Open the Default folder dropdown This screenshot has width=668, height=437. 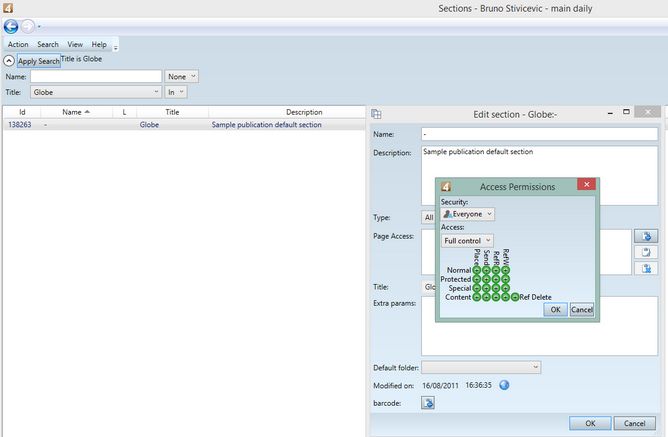pyautogui.click(x=481, y=367)
